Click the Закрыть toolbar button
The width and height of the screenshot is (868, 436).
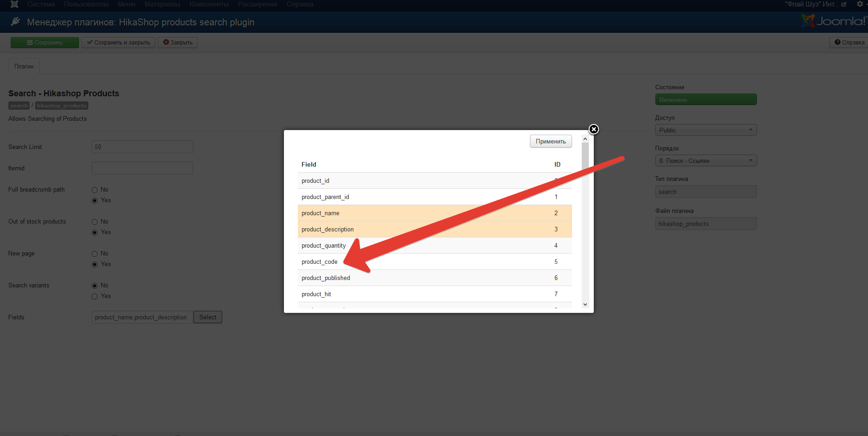[x=178, y=43]
